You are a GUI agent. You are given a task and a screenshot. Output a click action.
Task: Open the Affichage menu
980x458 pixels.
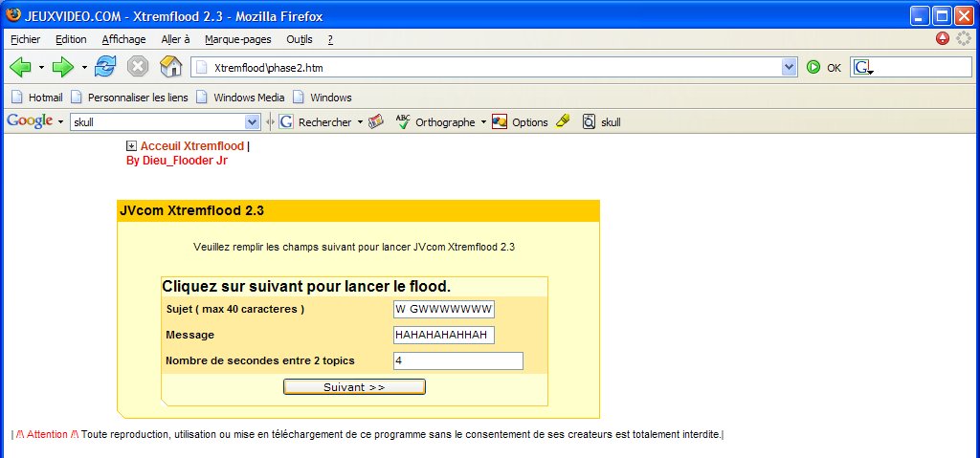coord(123,39)
